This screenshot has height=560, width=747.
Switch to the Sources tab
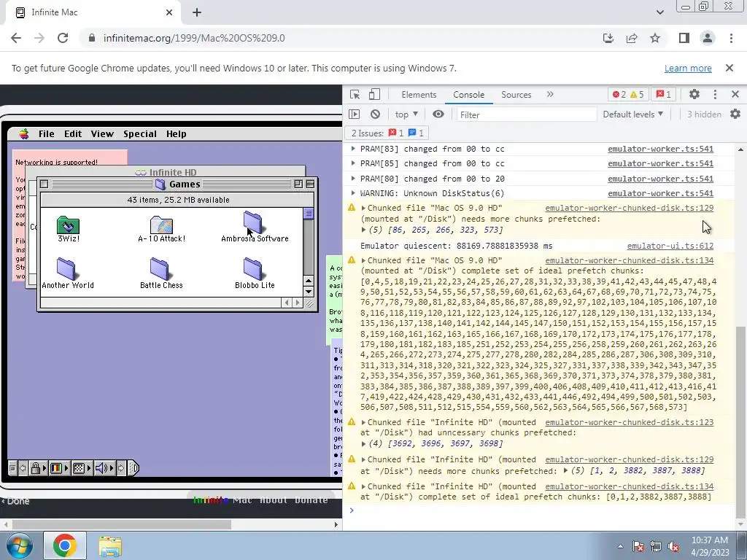point(516,94)
